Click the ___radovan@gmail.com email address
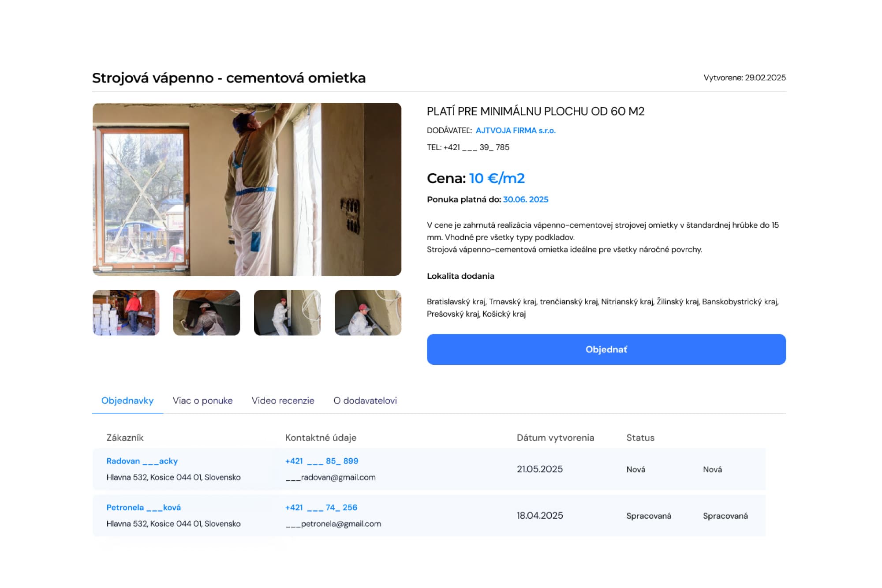This screenshot has height=588, width=882. (x=330, y=477)
